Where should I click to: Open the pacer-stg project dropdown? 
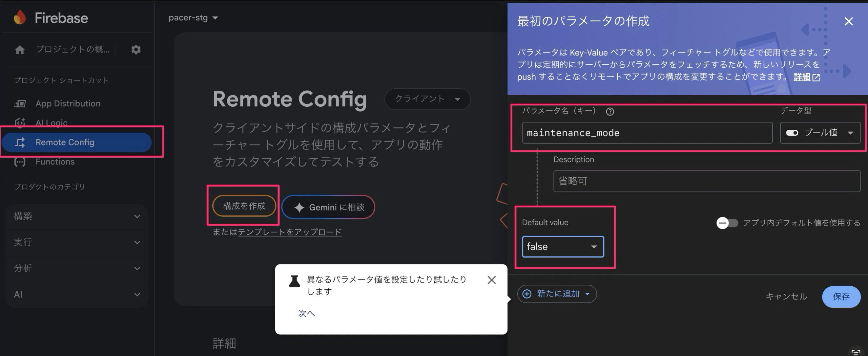(193, 17)
